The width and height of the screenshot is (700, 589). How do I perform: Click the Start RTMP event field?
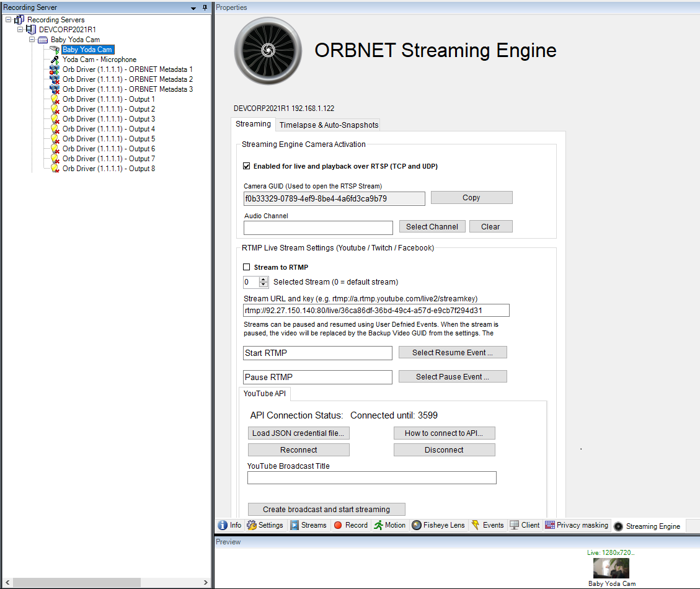(317, 353)
